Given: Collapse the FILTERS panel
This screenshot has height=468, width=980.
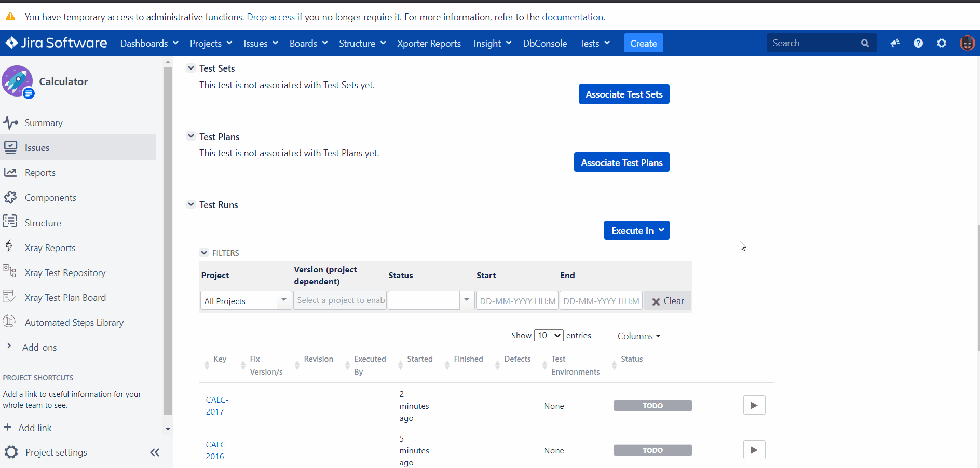Looking at the screenshot, I should tap(204, 253).
